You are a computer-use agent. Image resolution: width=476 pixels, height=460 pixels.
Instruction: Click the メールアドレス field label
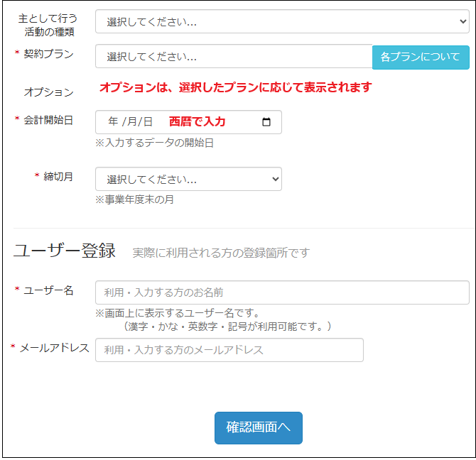click(x=54, y=348)
